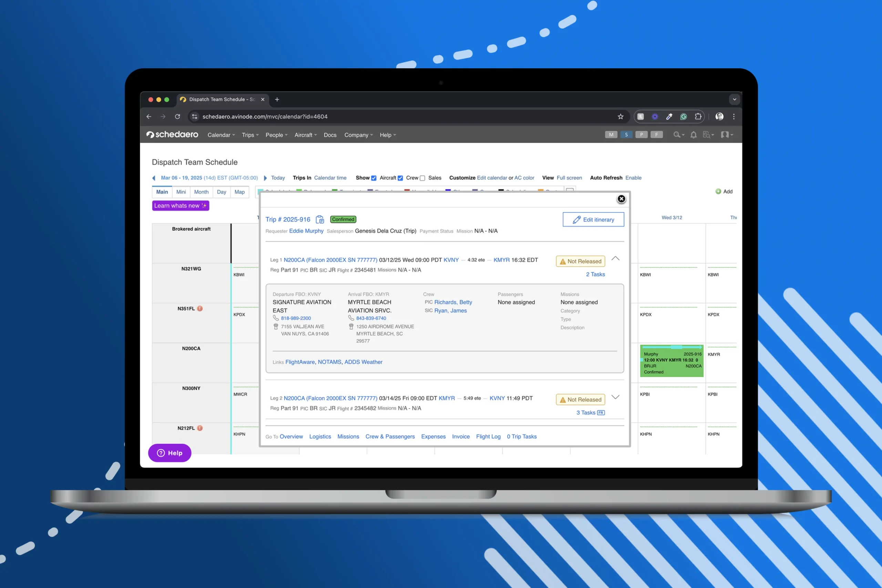882x588 pixels.
Task: Expand Leg 2 details chevron
Action: 615,397
